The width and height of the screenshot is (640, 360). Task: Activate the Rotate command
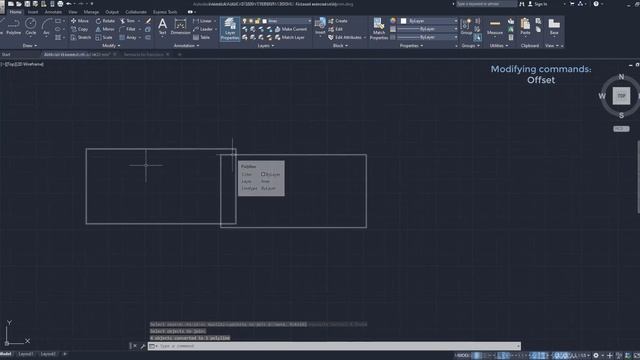coord(105,21)
